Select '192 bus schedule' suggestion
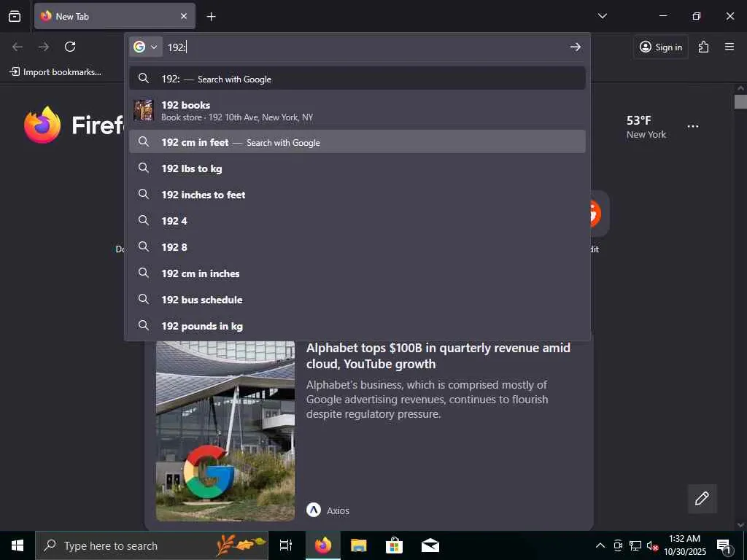The image size is (747, 560). [357, 300]
